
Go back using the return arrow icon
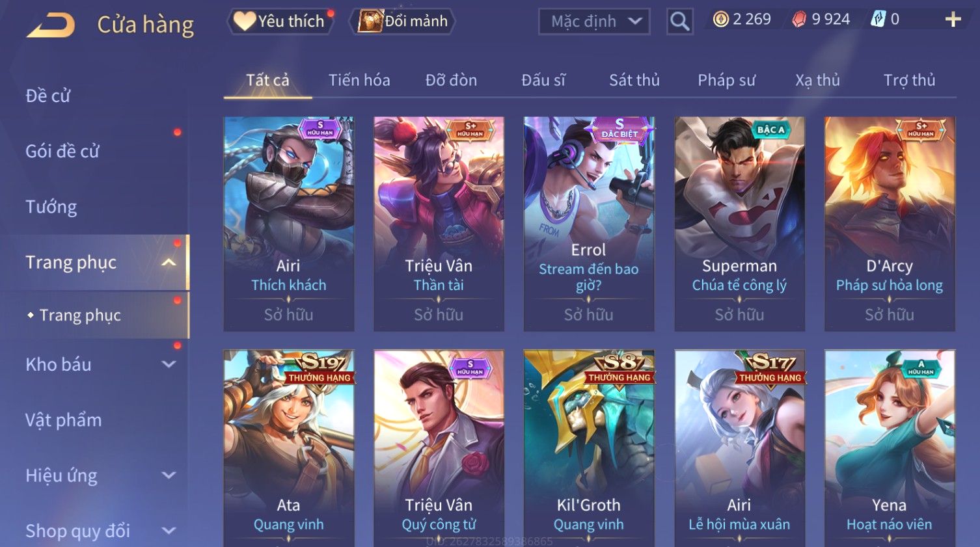(50, 25)
